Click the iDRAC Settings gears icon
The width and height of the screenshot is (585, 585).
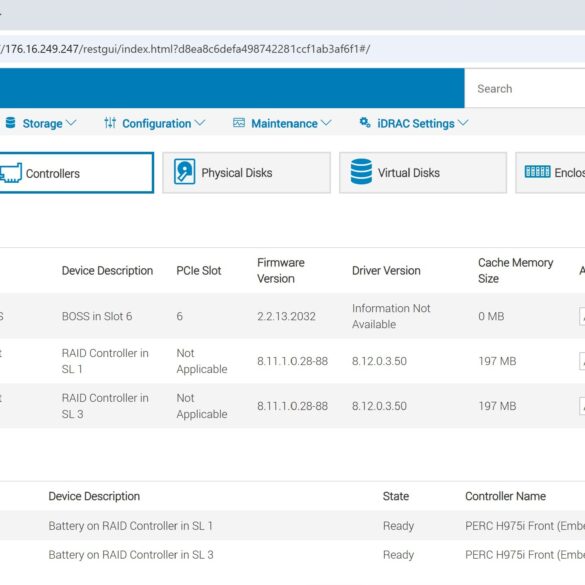pos(365,122)
